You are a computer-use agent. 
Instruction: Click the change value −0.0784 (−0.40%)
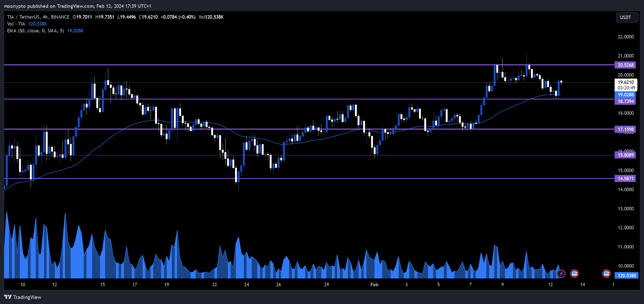click(x=178, y=17)
